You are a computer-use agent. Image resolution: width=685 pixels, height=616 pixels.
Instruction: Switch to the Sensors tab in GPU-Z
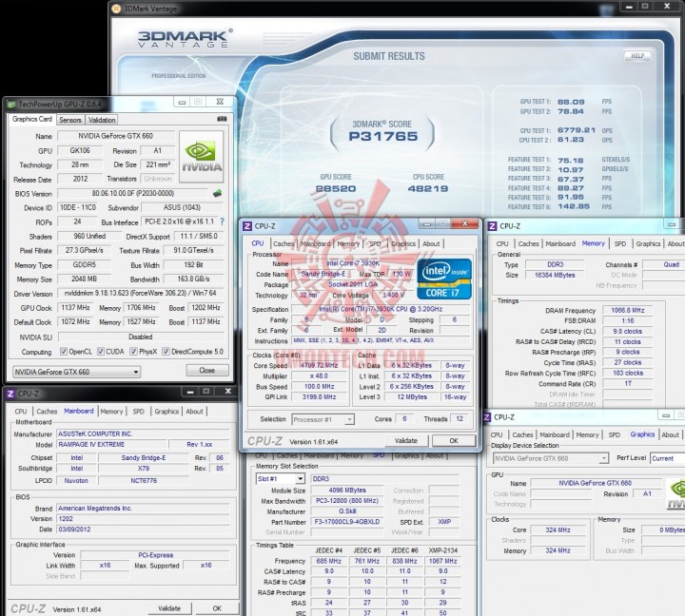pos(69,120)
